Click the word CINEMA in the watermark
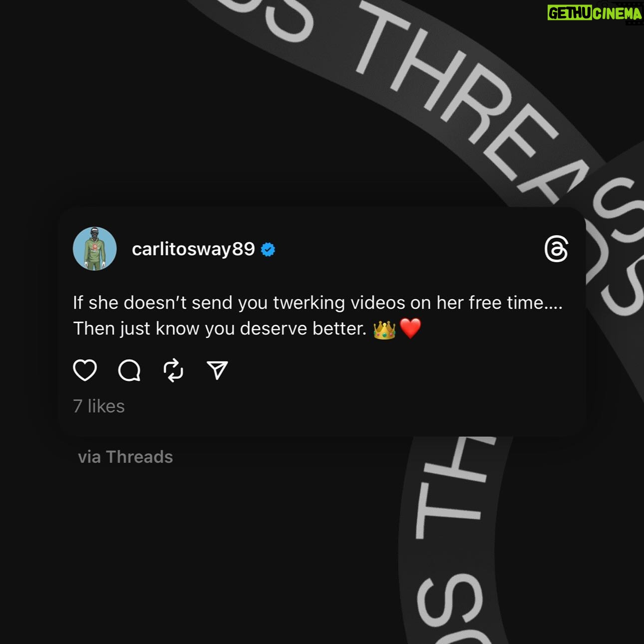This screenshot has width=644, height=644. [x=618, y=13]
